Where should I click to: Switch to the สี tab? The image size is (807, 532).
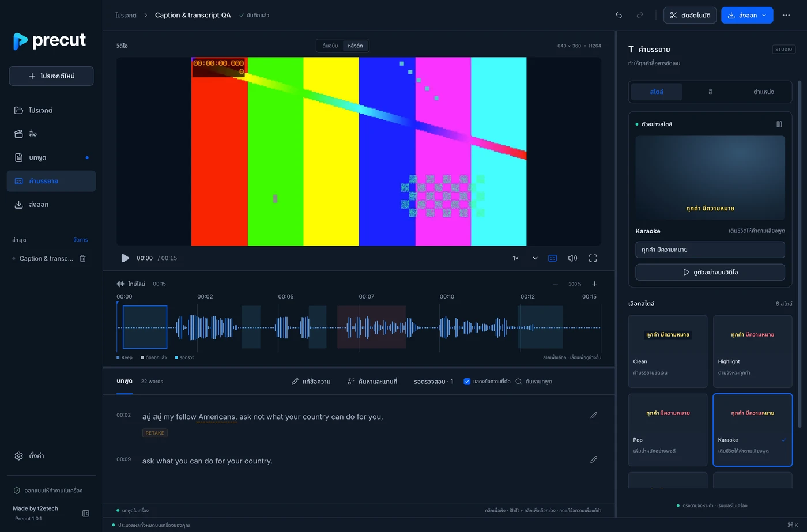[x=710, y=92]
